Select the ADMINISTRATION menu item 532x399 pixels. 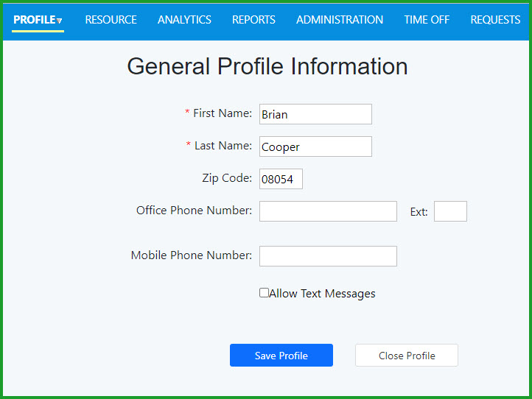[340, 20]
